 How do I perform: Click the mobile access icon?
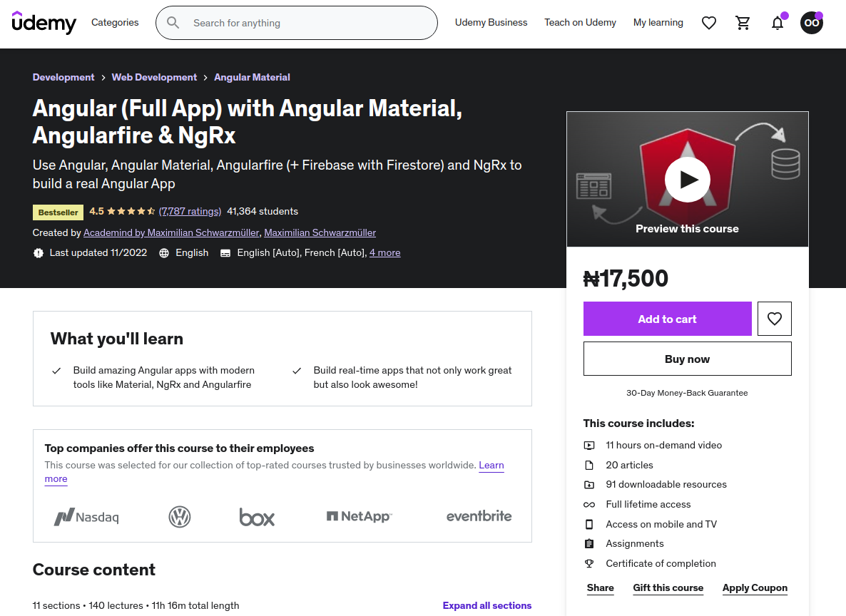pyautogui.click(x=589, y=524)
